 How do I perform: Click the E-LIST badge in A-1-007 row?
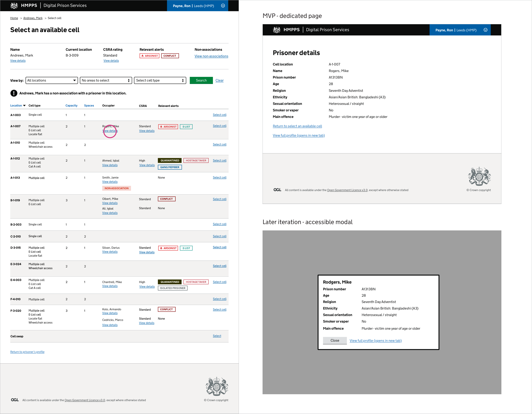click(186, 127)
